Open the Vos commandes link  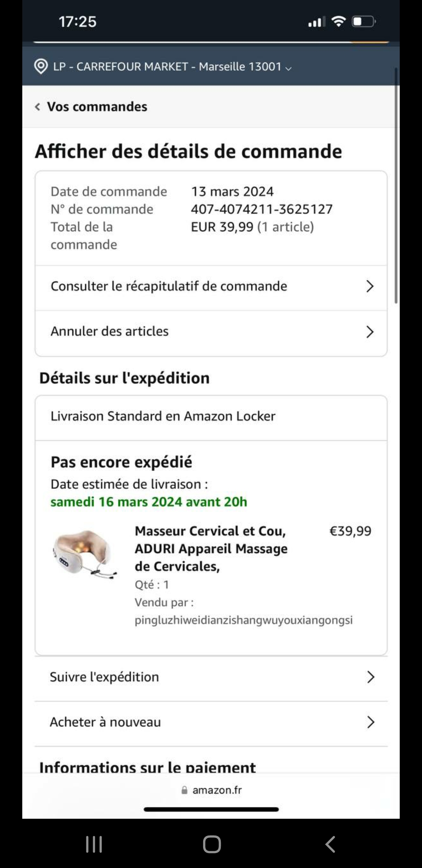tap(97, 107)
